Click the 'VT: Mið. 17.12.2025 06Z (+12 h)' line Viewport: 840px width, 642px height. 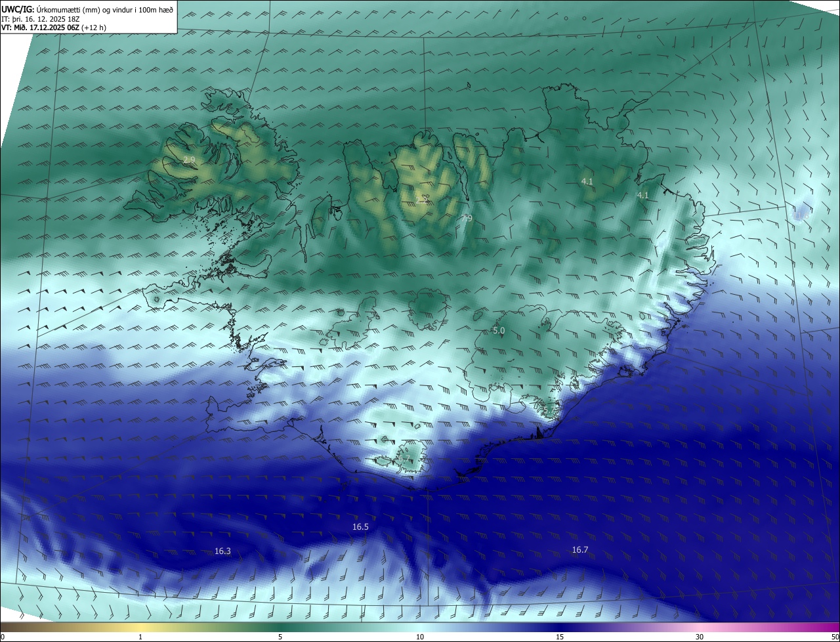(54, 28)
